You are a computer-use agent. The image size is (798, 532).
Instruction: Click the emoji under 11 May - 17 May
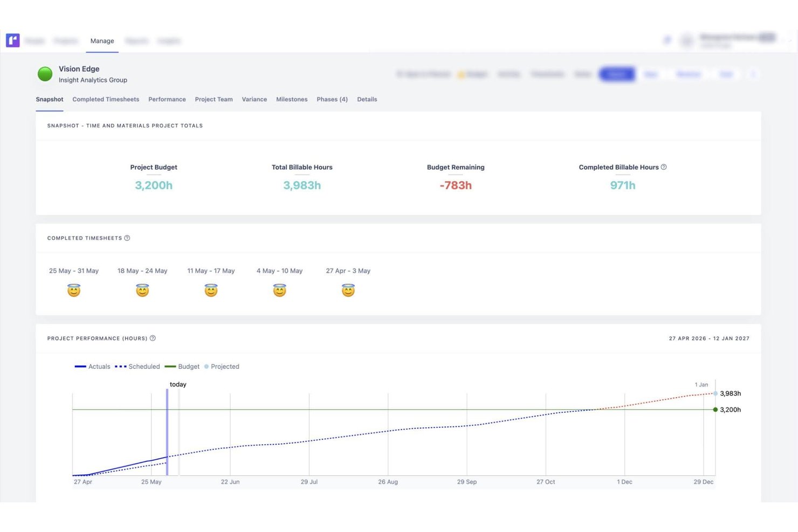pyautogui.click(x=211, y=291)
